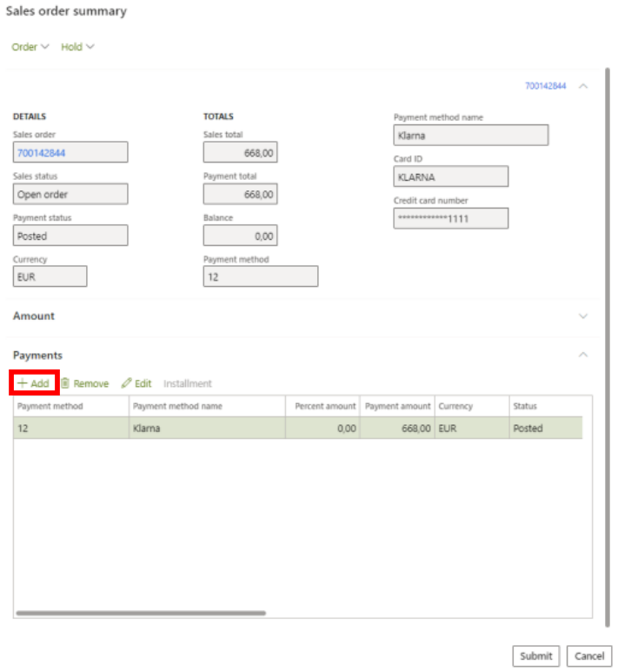618x672 pixels.
Task: Expand the Amount section
Action: click(583, 316)
